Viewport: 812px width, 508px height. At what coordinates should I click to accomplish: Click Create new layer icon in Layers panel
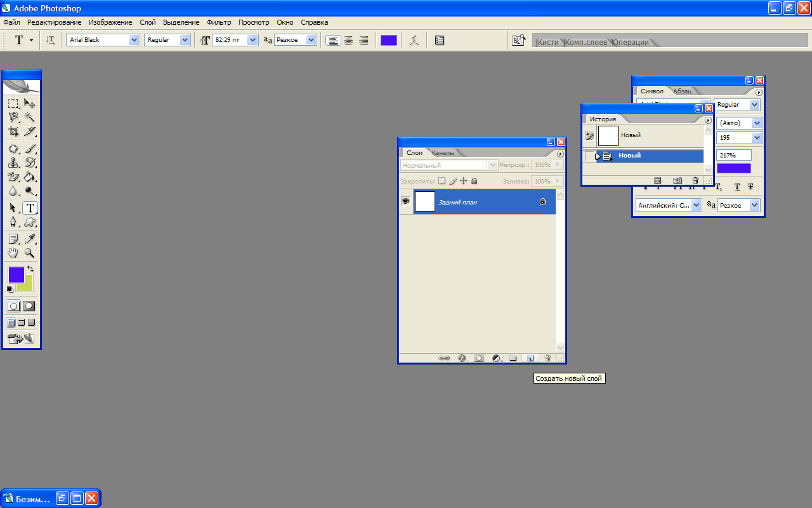[x=530, y=358]
